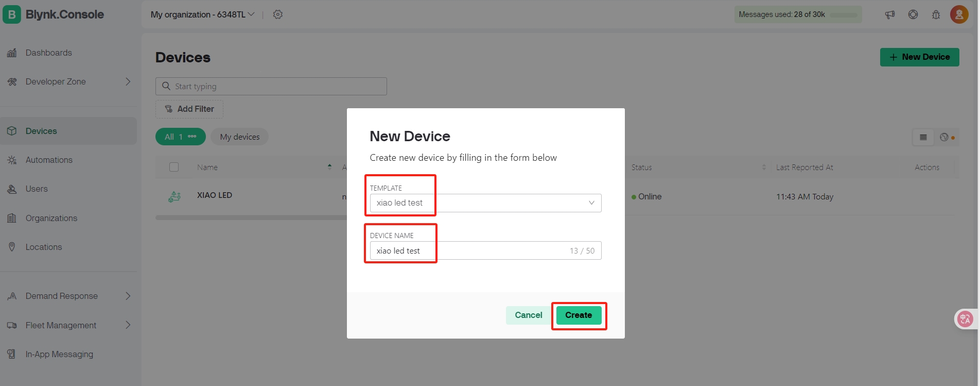Click the In-App Messaging icon
980x386 pixels.
(x=11, y=354)
